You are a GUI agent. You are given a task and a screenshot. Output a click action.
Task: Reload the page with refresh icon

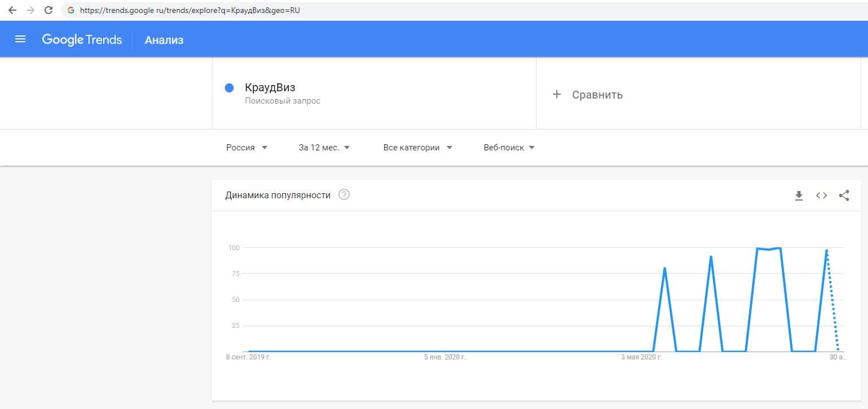point(48,10)
